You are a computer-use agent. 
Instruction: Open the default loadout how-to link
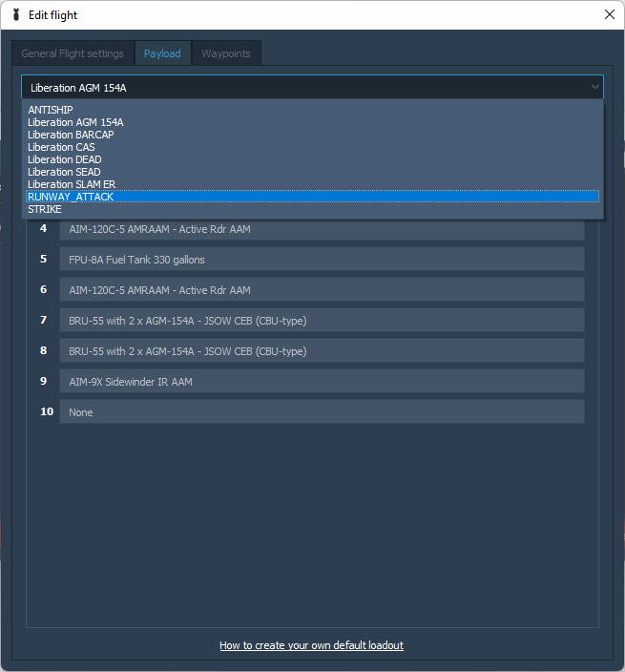(311, 645)
